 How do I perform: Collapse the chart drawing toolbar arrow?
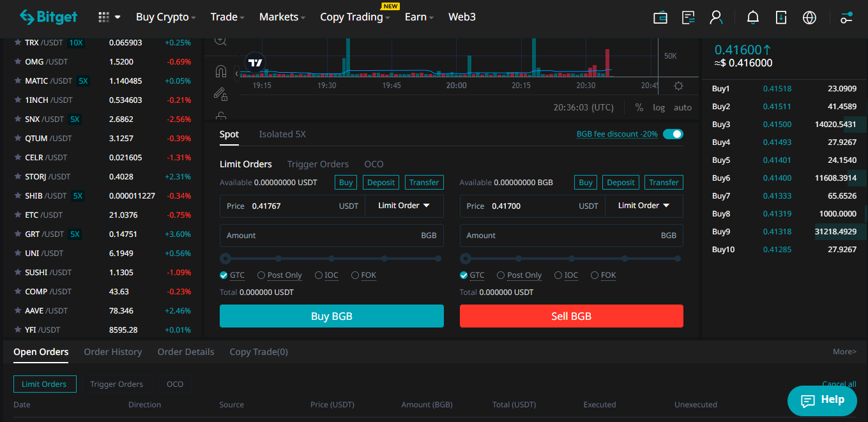pyautogui.click(x=236, y=73)
